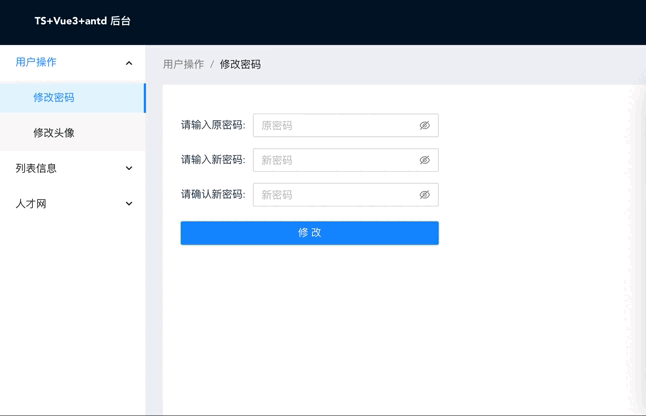646x416 pixels.
Task: Click the 请输入原密码 label
Action: coord(213,125)
